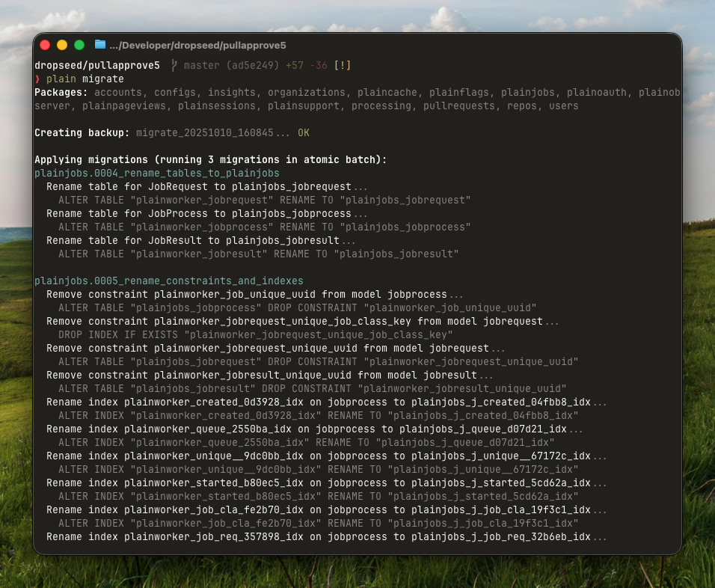Click the red -36 deletions count
Viewport: 715px width, 588px height.
point(319,66)
